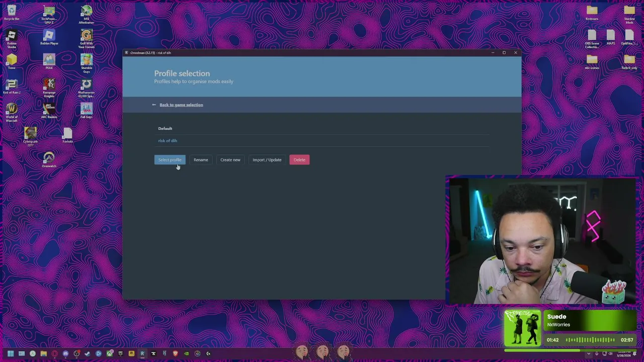Select the Twitch_only desktop folder

pos(629,62)
